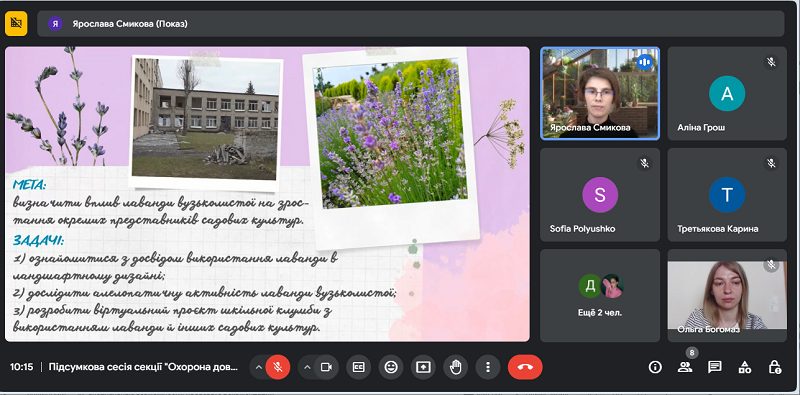Open meeting details info icon
The width and height of the screenshot is (800, 395).
coord(655,367)
